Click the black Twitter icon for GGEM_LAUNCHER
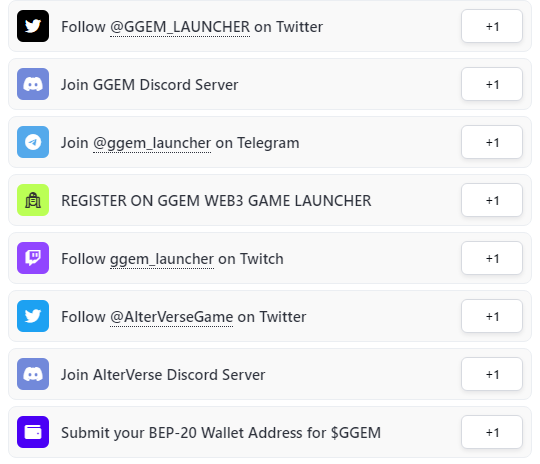The height and width of the screenshot is (464, 540). point(33,26)
